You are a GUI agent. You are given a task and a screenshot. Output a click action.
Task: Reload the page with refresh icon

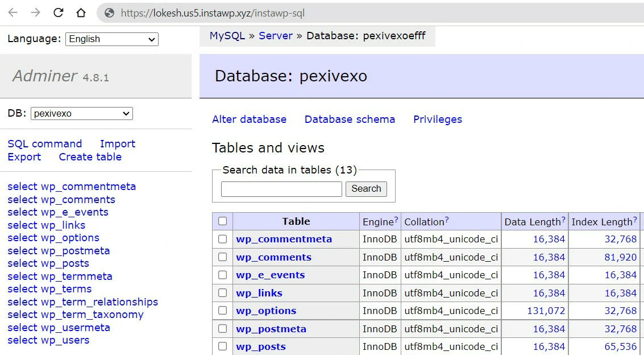pyautogui.click(x=58, y=13)
